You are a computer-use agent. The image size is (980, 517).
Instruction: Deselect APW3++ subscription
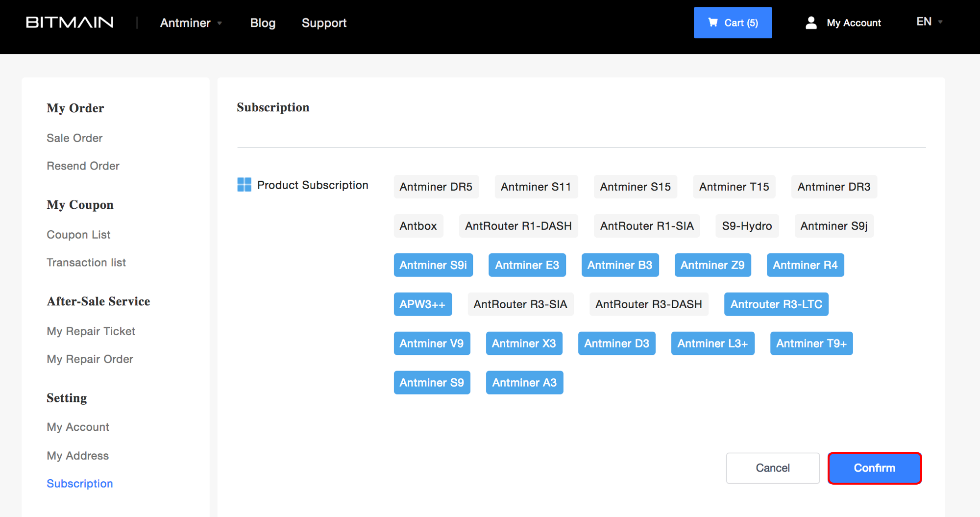423,304
